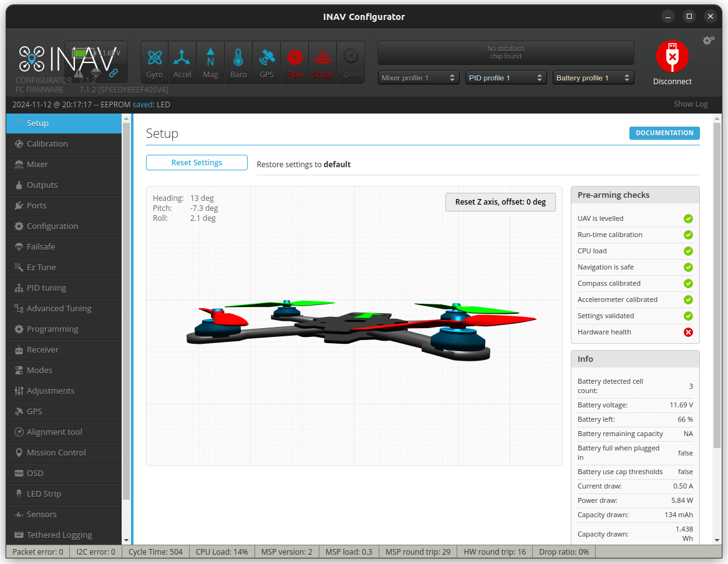The width and height of the screenshot is (728, 564).
Task: Open the Mixer profile 1 dropdown
Action: point(419,78)
